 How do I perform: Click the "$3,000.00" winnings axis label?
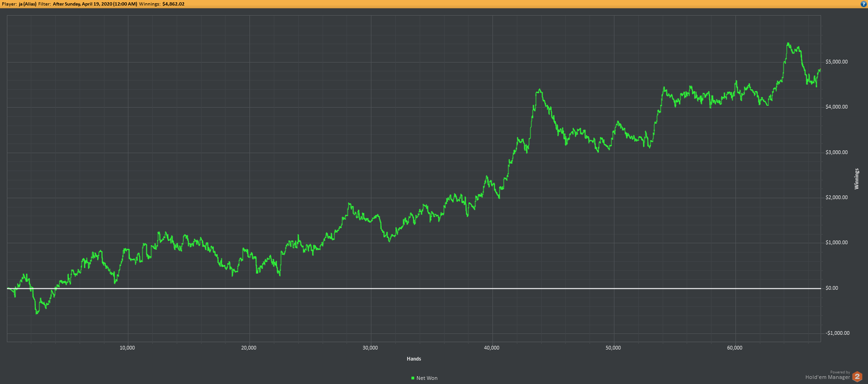837,152
